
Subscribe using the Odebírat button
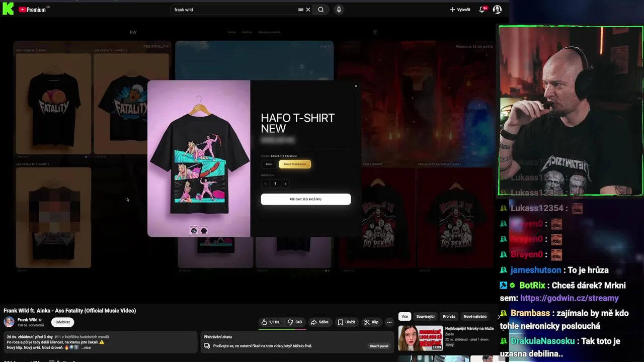tap(63, 322)
